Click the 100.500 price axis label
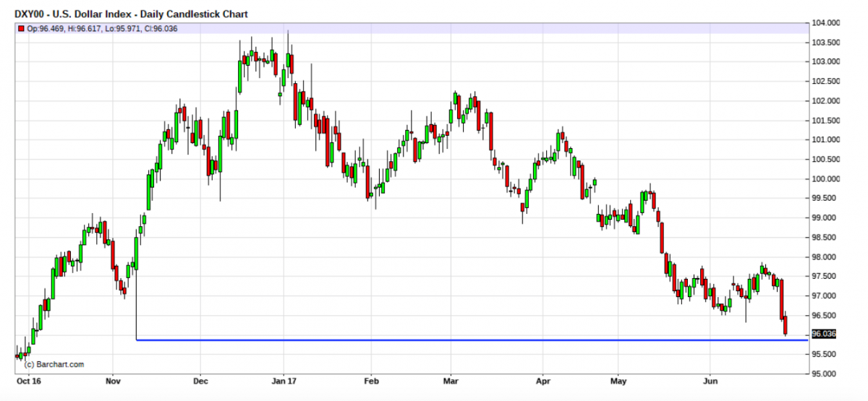Image resolution: width=868 pixels, height=401 pixels. point(826,160)
